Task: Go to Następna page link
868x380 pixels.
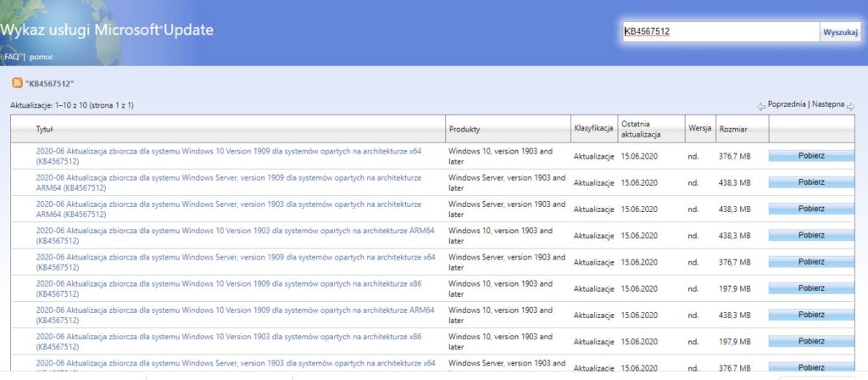Action: [828, 104]
